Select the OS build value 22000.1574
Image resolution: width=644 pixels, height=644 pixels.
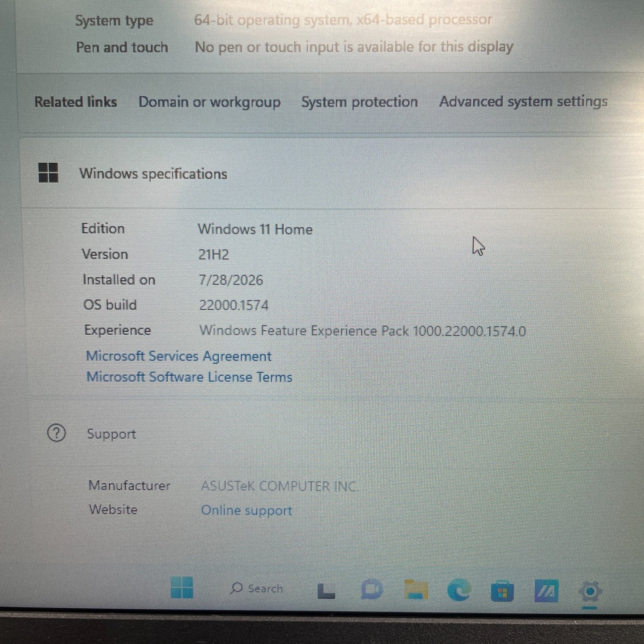(x=234, y=305)
